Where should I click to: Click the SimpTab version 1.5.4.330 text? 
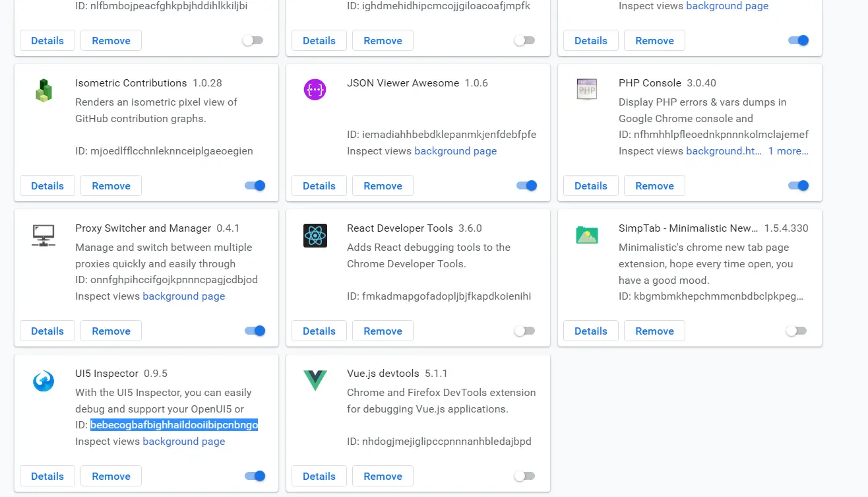point(786,228)
